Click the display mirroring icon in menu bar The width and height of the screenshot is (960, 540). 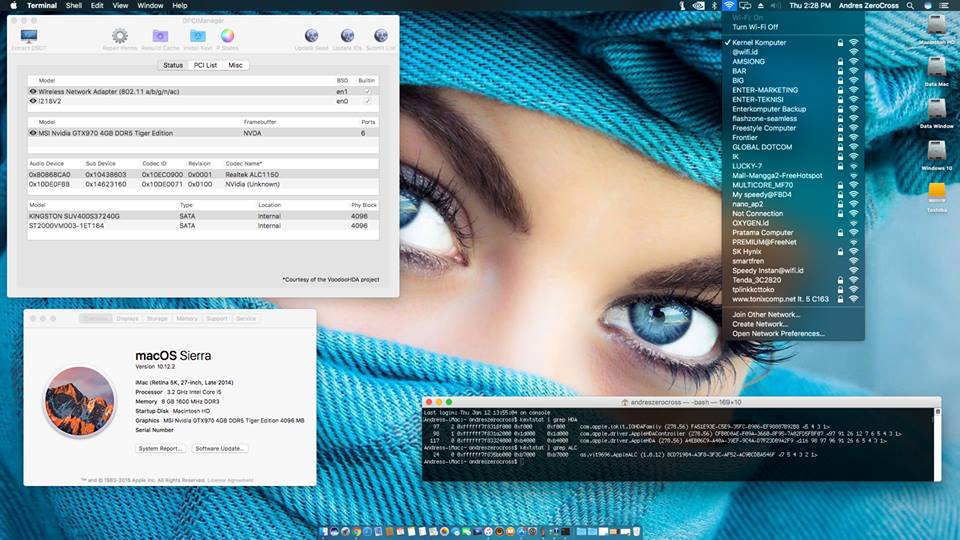[x=745, y=6]
